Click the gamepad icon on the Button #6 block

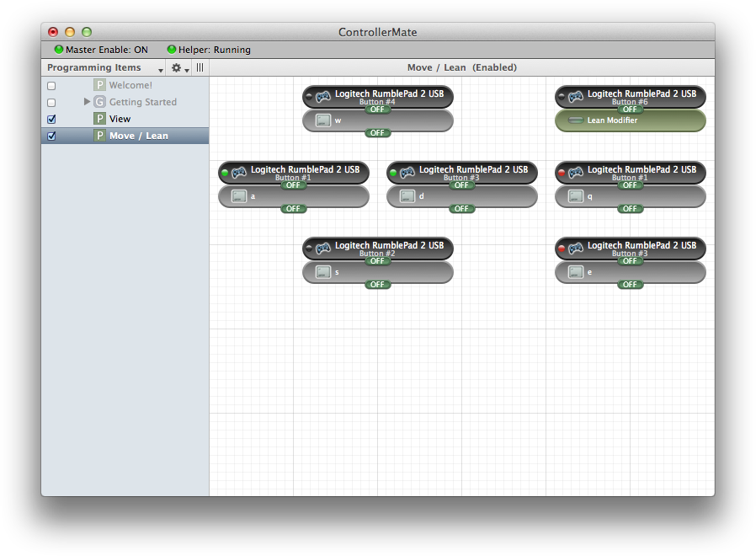575,97
